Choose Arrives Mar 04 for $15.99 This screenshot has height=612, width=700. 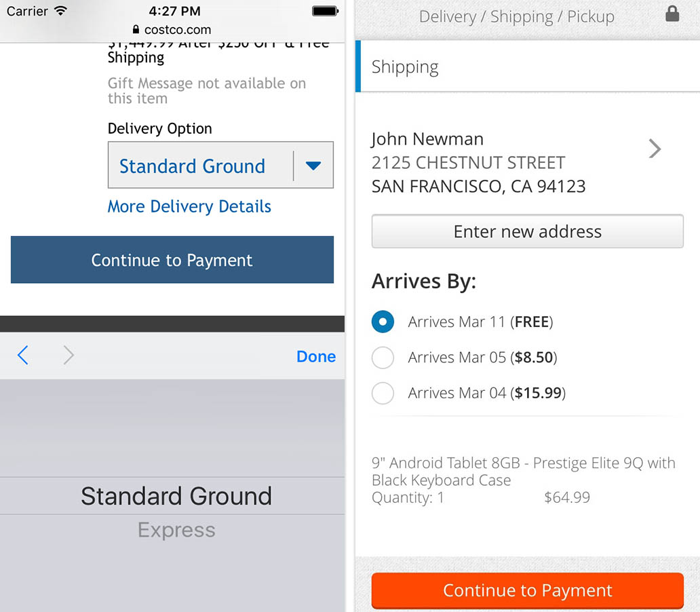click(x=383, y=393)
